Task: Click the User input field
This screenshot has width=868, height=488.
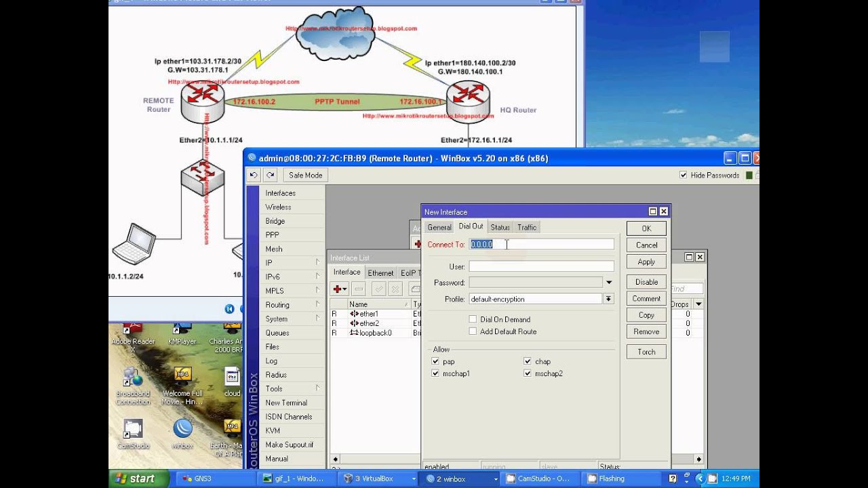Action: (x=541, y=266)
